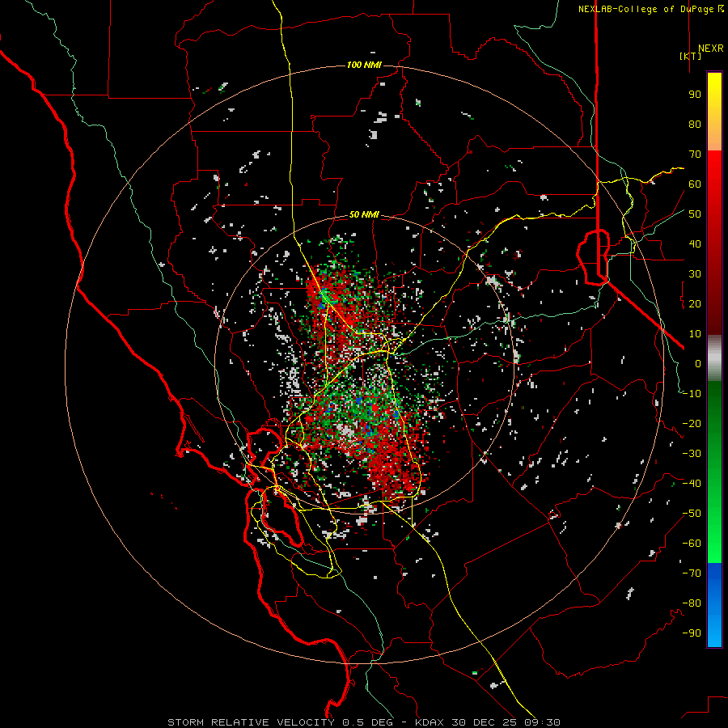Click the -40 value on velocity scale
The height and width of the screenshot is (728, 728).
[x=692, y=484]
